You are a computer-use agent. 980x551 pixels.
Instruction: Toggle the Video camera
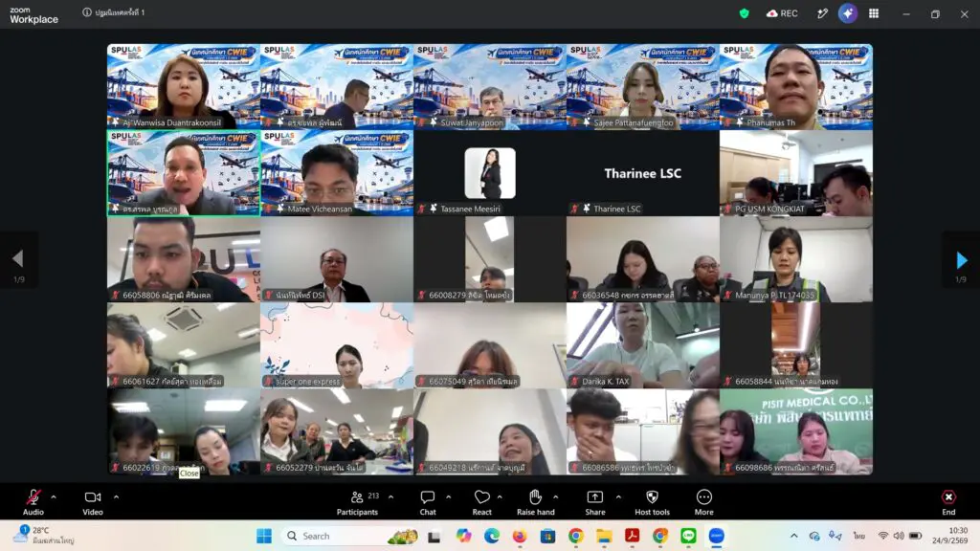tap(93, 502)
